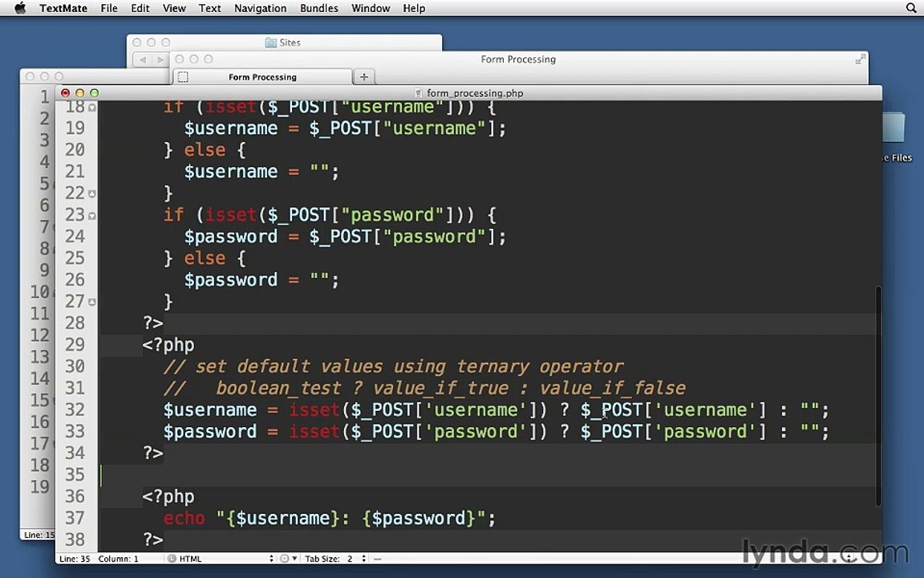The width and height of the screenshot is (924, 578).
Task: Click the Line: 35 Column: 1 indicator
Action: pyautogui.click(x=99, y=559)
